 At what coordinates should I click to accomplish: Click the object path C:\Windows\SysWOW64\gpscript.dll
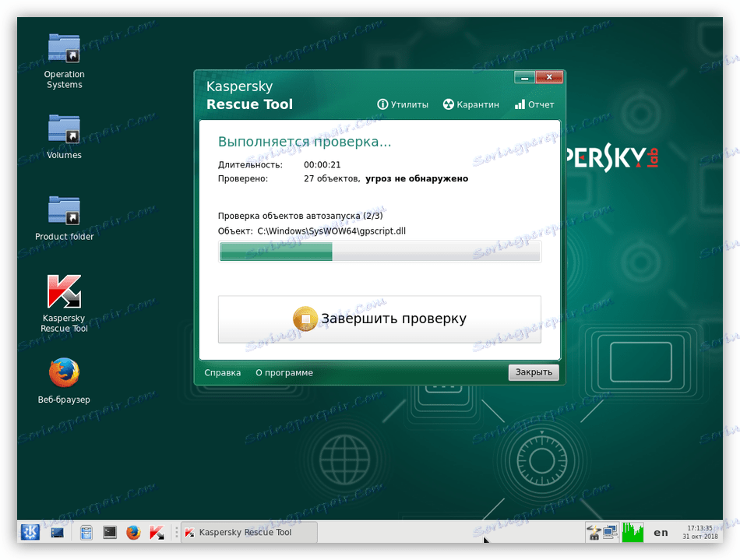point(331,231)
